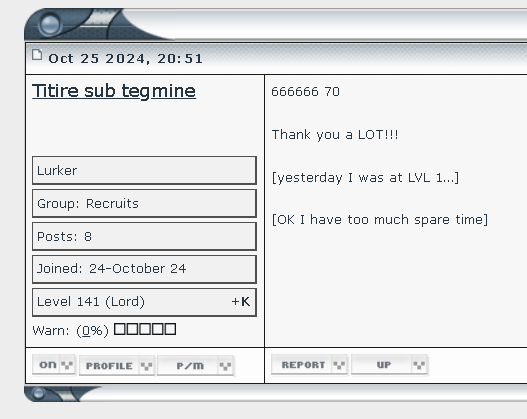This screenshot has width=527, height=419.
Task: Click the arrow on the REPORT button
Action: click(339, 365)
